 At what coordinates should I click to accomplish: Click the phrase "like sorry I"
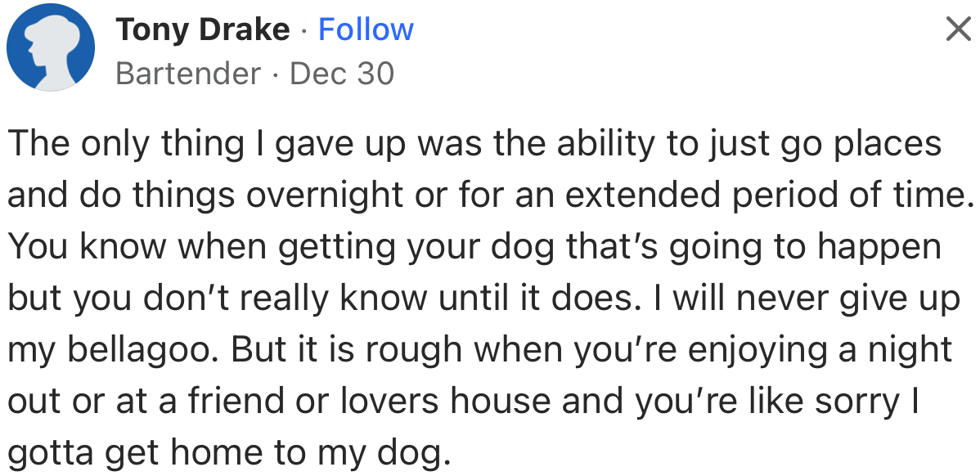click(x=861, y=402)
